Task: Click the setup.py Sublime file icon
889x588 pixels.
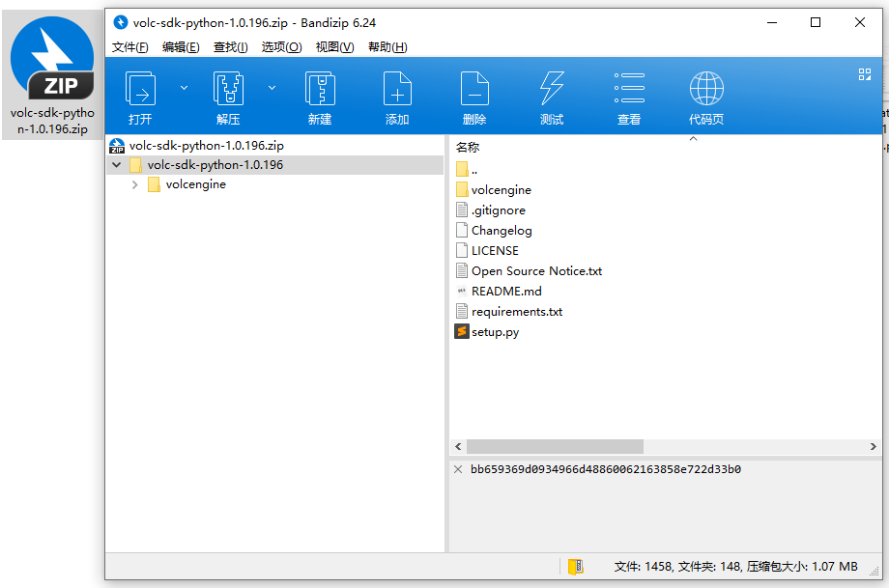Action: (x=462, y=331)
